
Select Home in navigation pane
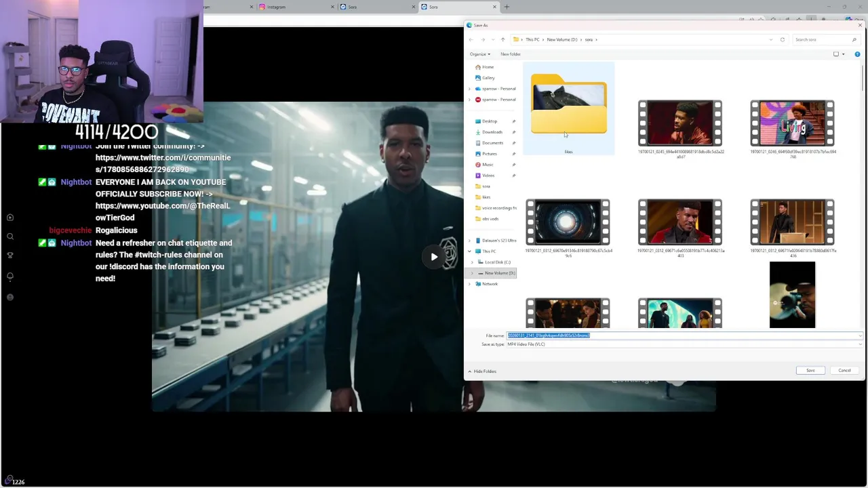pos(485,67)
